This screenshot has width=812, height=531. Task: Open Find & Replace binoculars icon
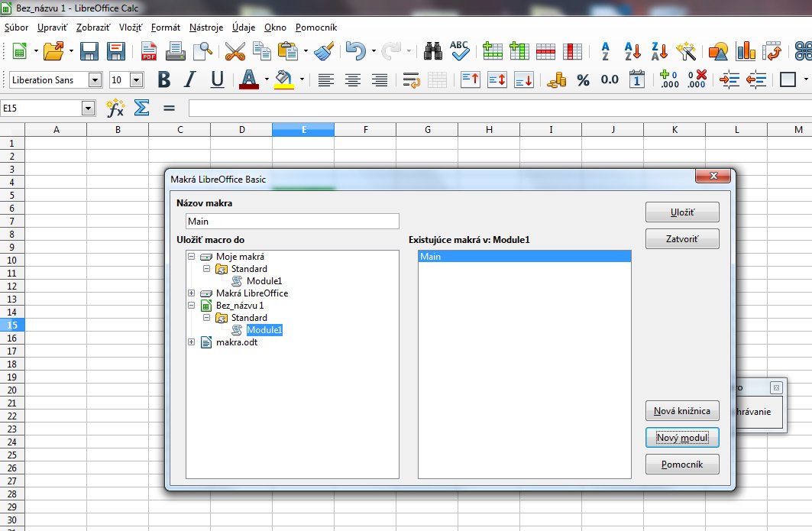[433, 51]
